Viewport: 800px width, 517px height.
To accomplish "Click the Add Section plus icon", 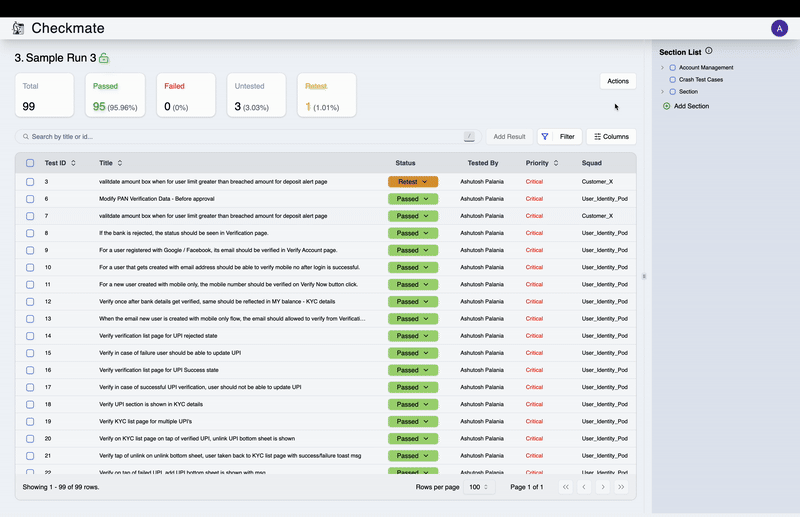I will [667, 105].
